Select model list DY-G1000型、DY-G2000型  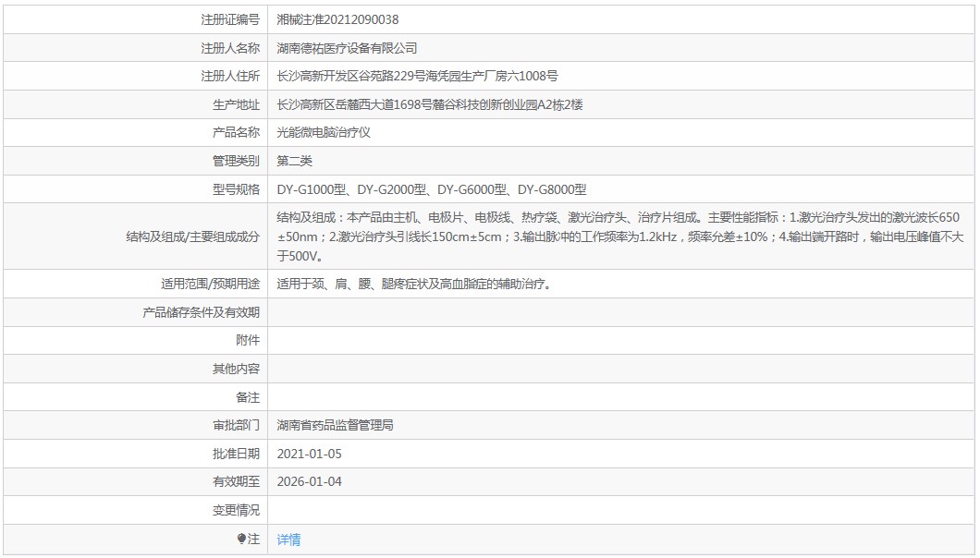click(x=352, y=189)
